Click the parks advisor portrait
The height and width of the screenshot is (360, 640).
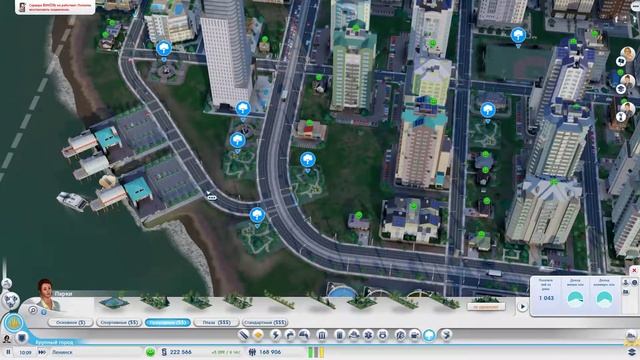(x=48, y=295)
